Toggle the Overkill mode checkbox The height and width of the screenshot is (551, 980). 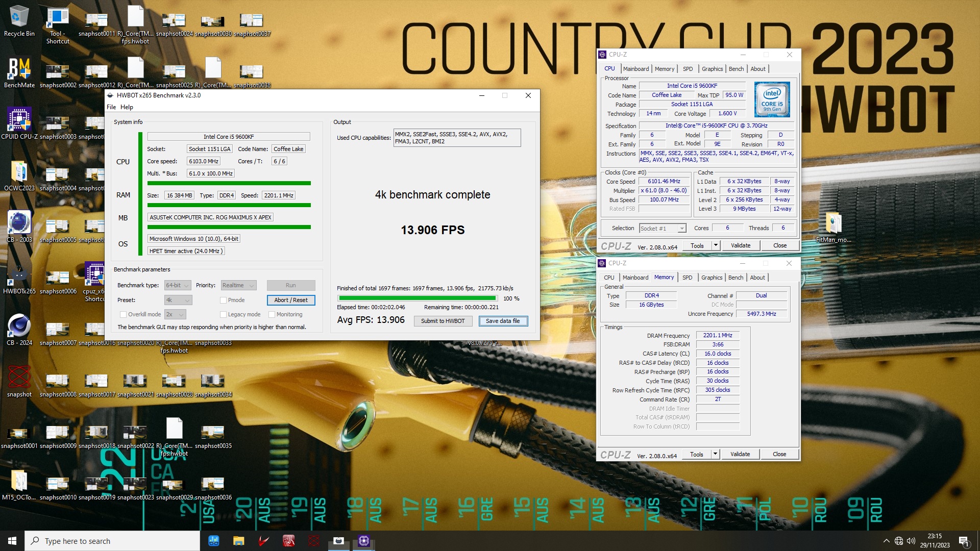pos(123,314)
